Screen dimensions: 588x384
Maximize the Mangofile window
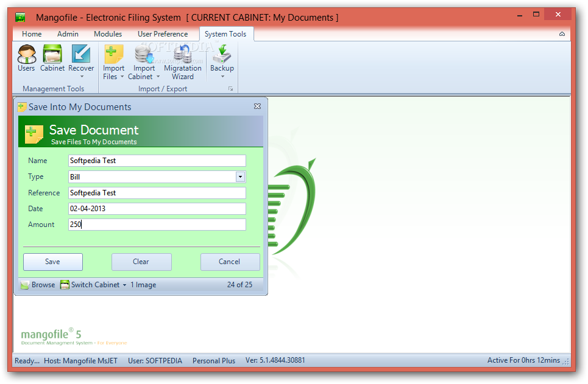tap(536, 15)
